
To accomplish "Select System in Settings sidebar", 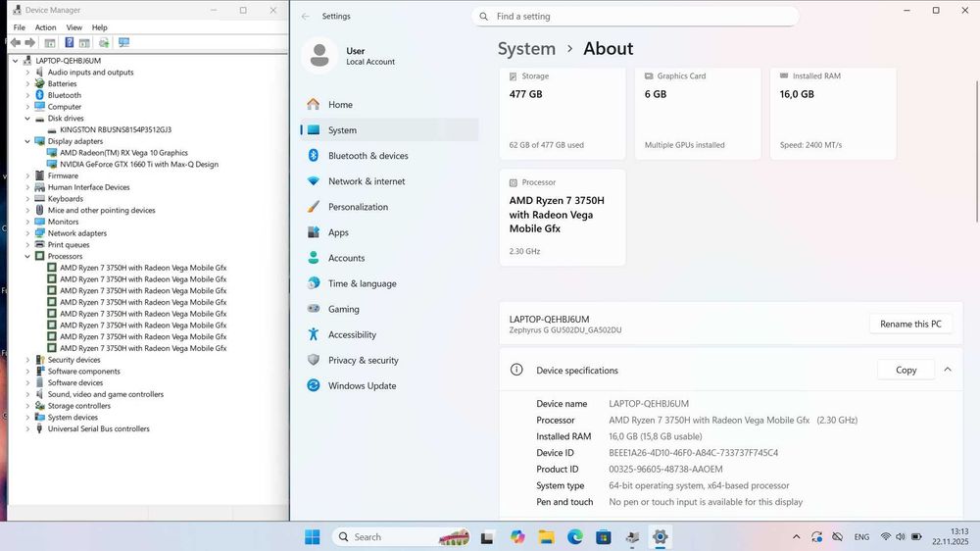I will (x=389, y=130).
